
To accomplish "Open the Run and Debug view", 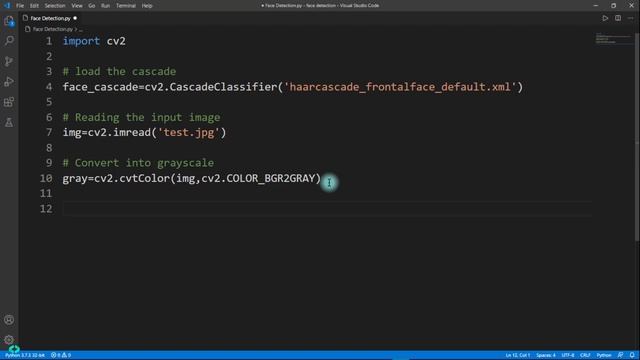I will (x=9, y=81).
